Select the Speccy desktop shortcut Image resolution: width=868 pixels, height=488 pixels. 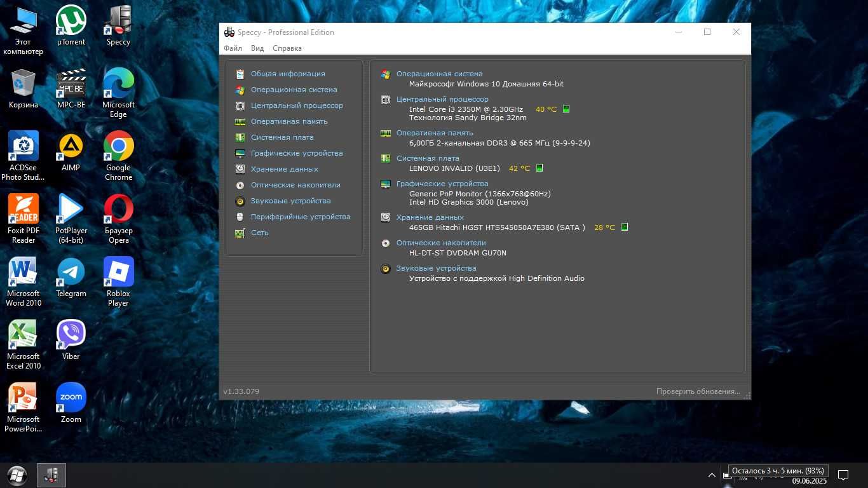(118, 26)
